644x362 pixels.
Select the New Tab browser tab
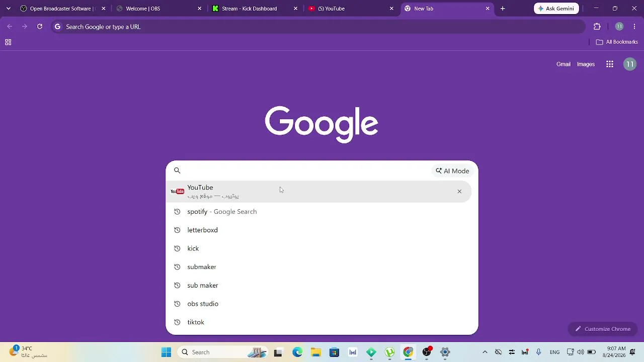point(447,9)
